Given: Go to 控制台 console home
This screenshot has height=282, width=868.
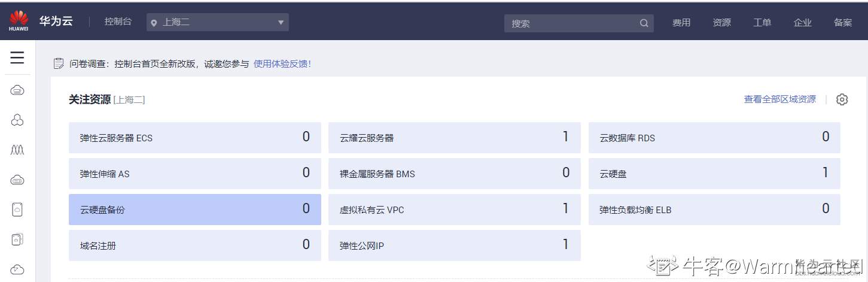Looking at the screenshot, I should (118, 22).
